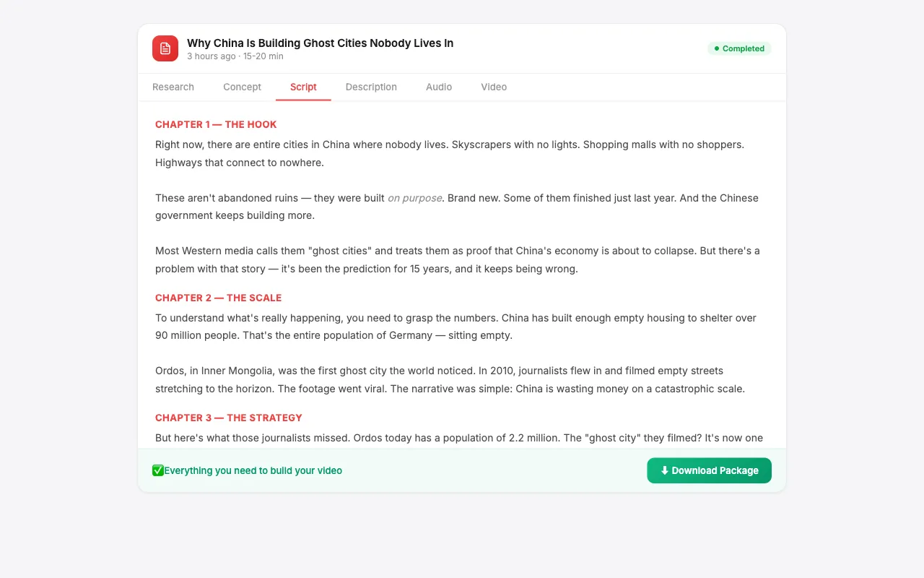Click the Download Package button
924x578 pixels.
[709, 470]
